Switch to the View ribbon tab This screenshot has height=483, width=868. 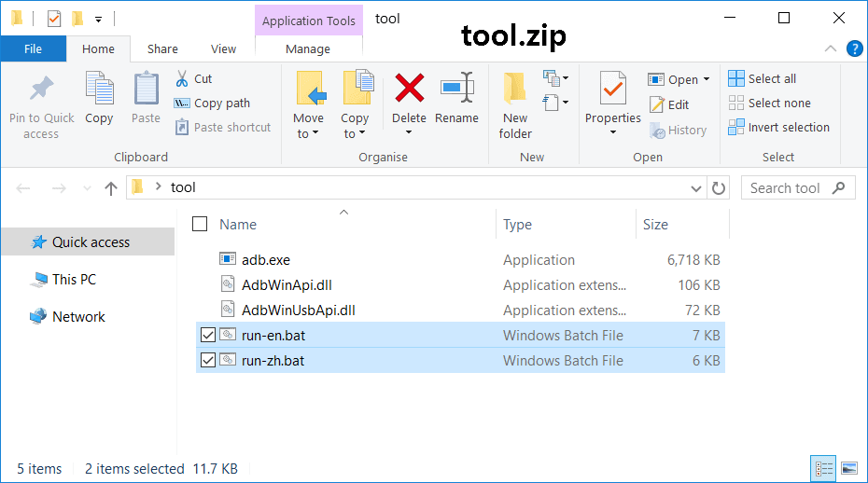[x=223, y=49]
